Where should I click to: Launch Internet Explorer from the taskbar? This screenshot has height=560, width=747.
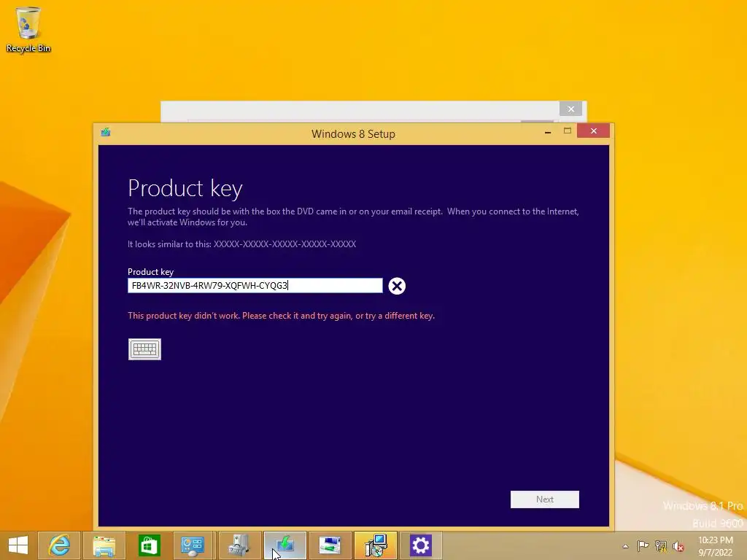coord(59,545)
